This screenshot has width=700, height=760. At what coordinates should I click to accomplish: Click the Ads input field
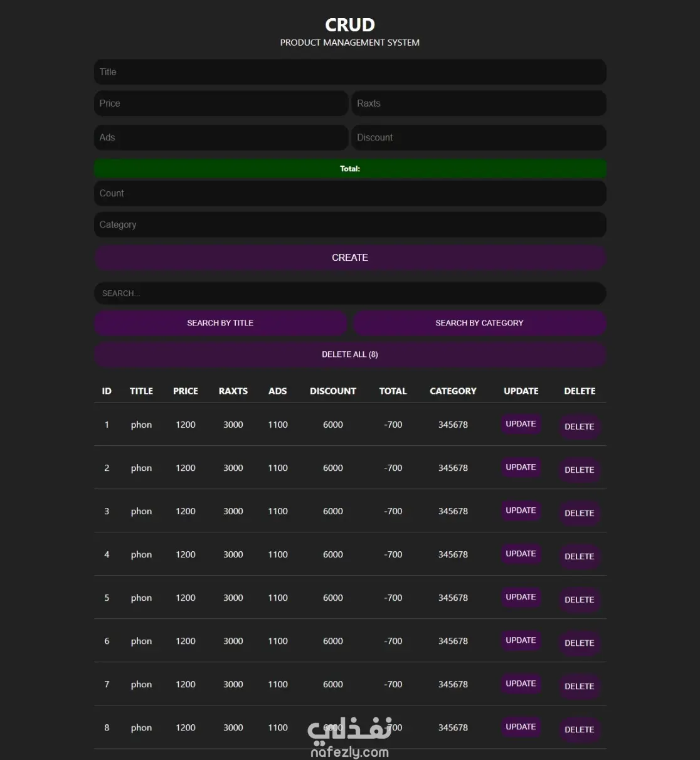click(221, 137)
